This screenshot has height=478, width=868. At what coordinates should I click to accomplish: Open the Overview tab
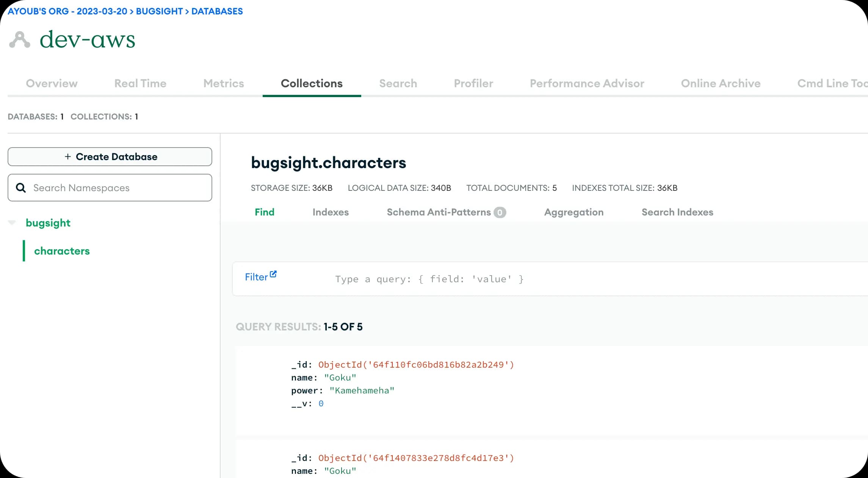[x=52, y=83]
